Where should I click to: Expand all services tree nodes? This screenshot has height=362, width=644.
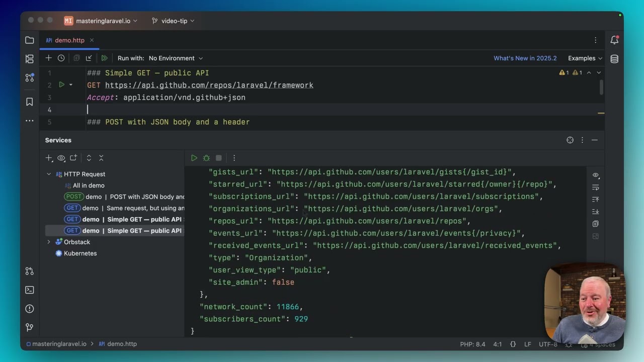pyautogui.click(x=89, y=158)
